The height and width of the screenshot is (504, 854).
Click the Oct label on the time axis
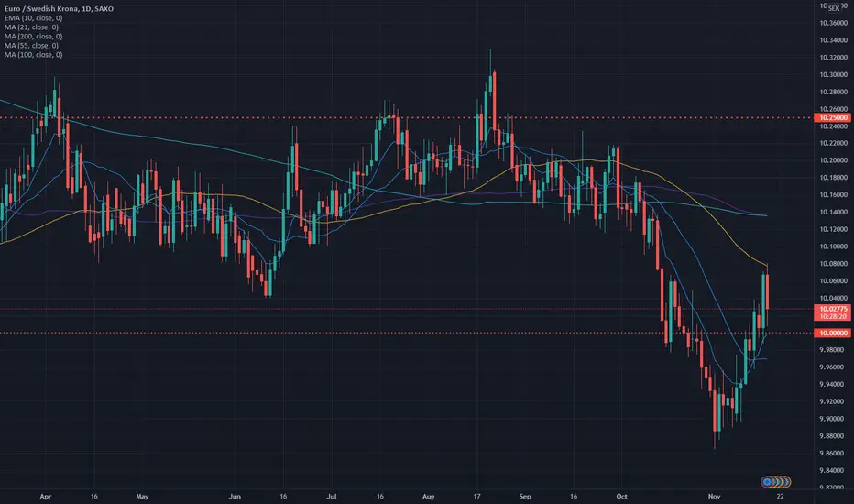pos(621,497)
